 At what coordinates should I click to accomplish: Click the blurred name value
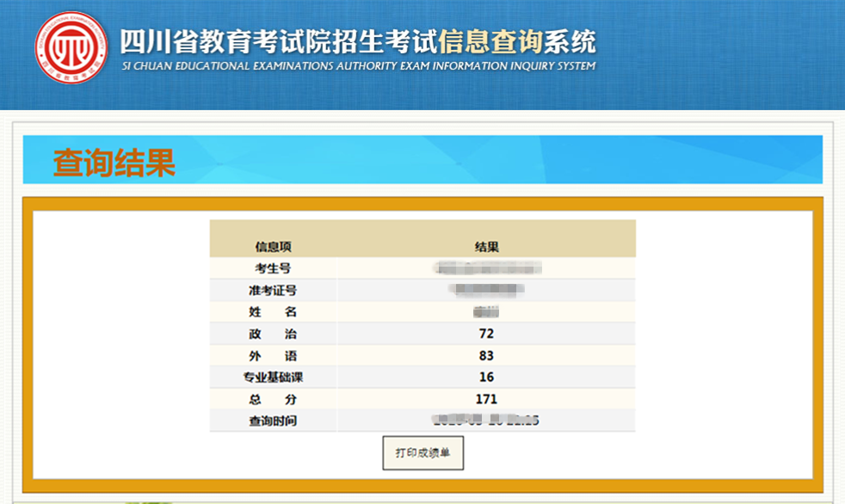(x=485, y=312)
